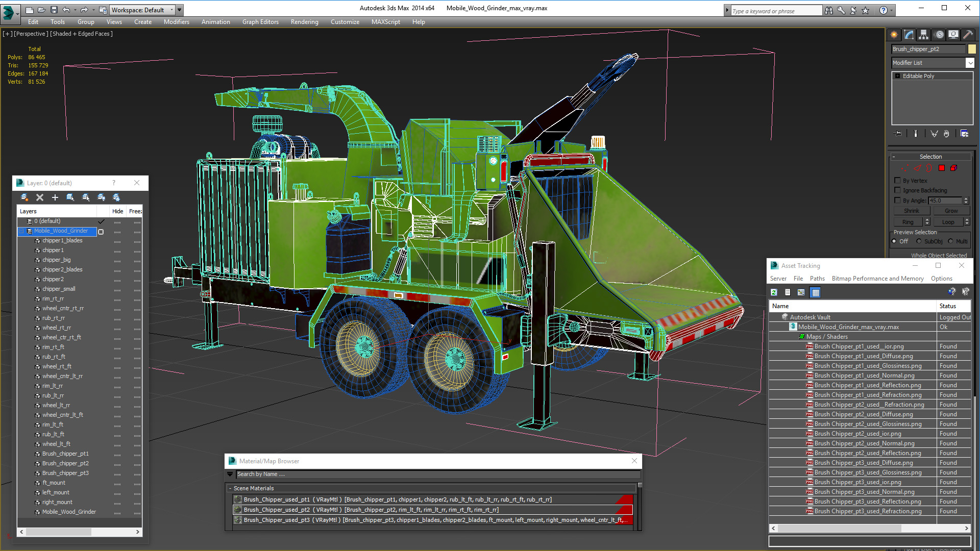Screen dimensions: 980x551
Task: Click the Shrink selection button
Action: [x=911, y=211]
